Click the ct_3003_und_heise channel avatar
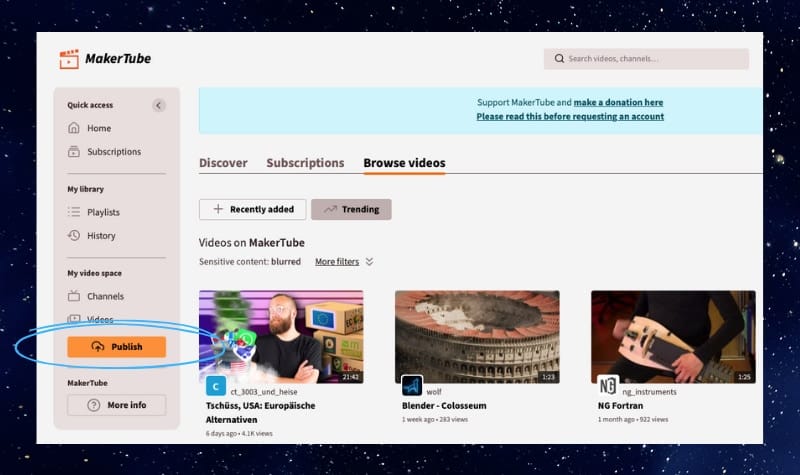 point(216,386)
